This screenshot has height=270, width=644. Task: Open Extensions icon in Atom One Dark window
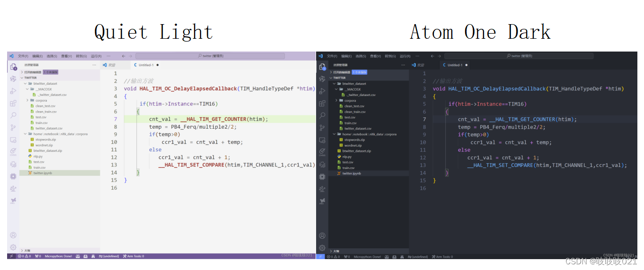click(322, 104)
